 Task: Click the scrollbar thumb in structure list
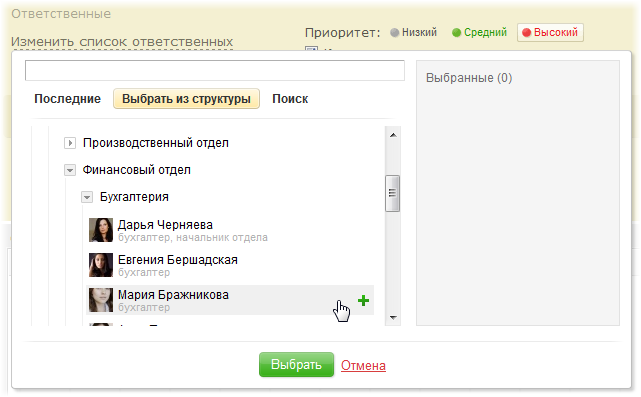click(392, 193)
